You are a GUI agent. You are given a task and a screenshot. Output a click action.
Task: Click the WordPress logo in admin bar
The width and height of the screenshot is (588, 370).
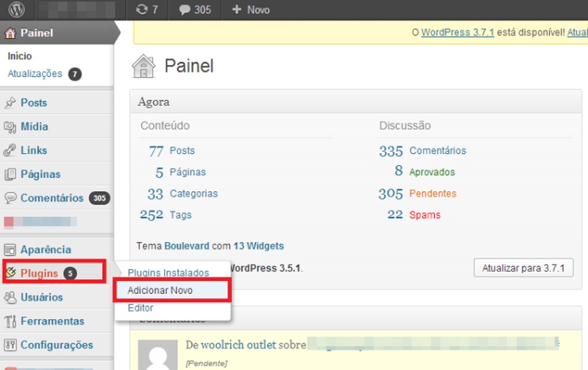(16, 10)
